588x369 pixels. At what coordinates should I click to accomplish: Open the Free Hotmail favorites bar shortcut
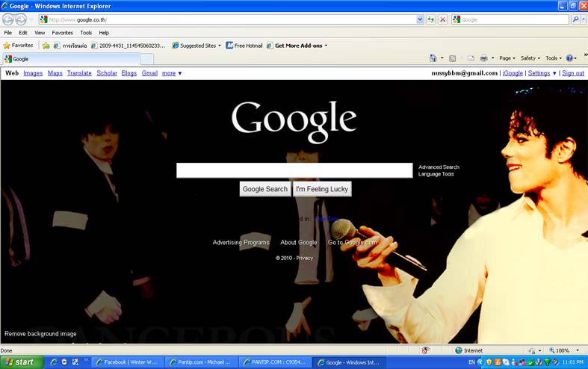coord(244,46)
